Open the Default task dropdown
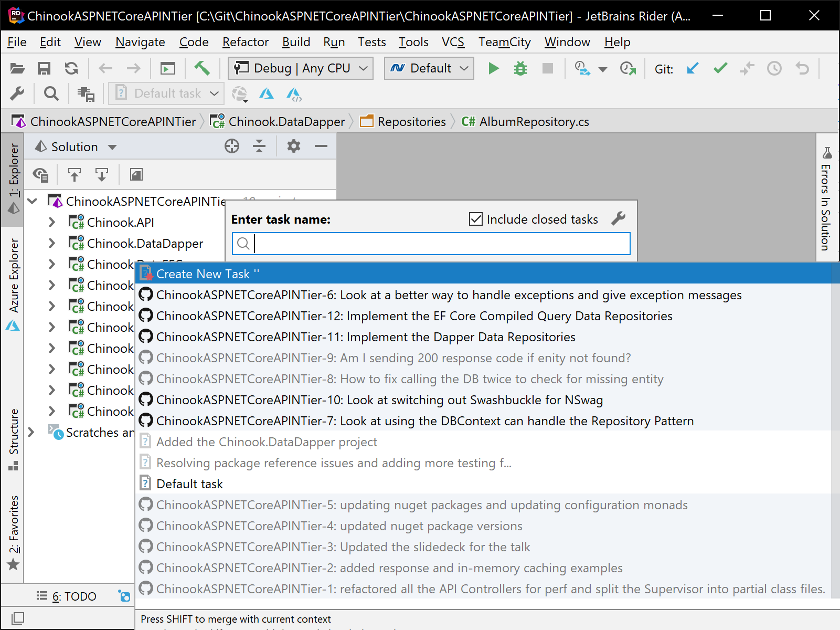Screen dimensions: 840x630 [x=167, y=93]
